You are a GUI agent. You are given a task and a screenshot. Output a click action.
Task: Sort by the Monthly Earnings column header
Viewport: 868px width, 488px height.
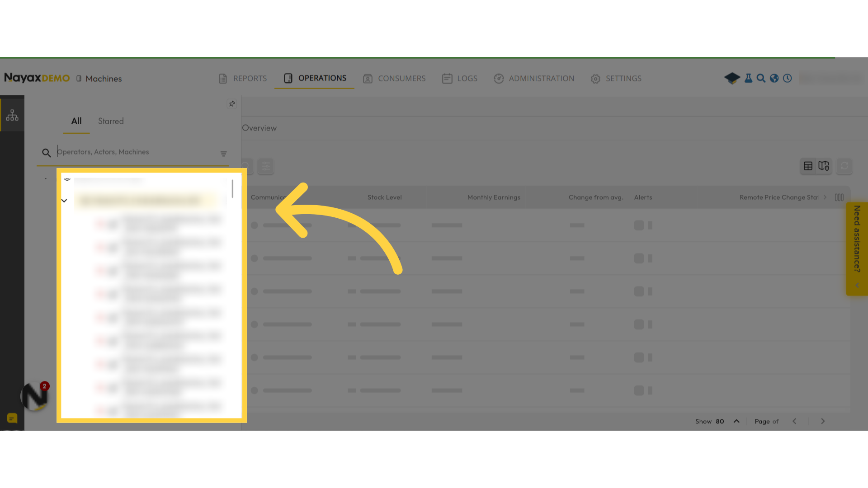click(494, 197)
